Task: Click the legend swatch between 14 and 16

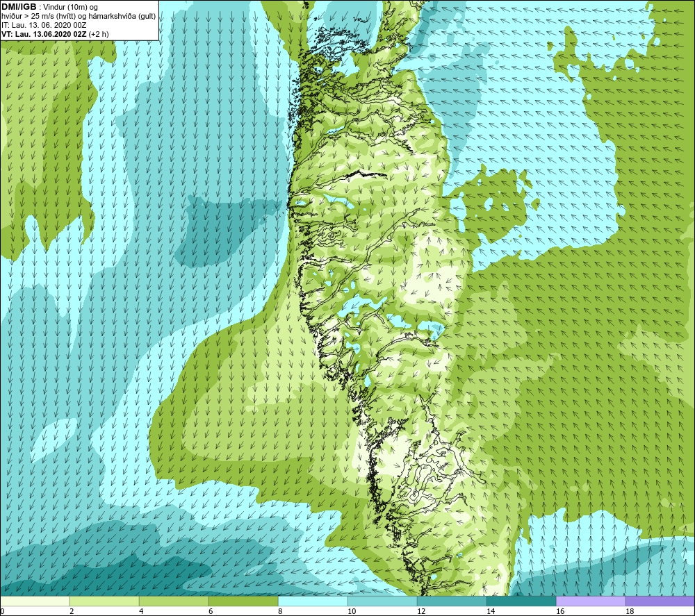Action: point(521,601)
